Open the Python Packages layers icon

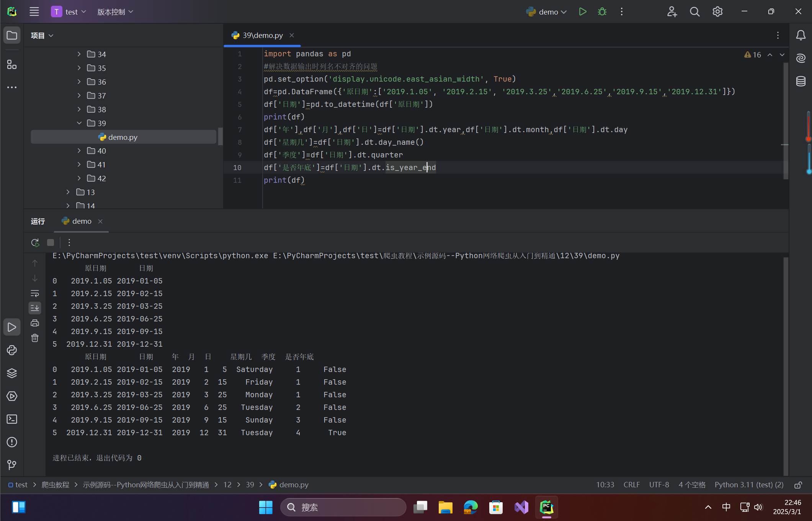pos(12,373)
